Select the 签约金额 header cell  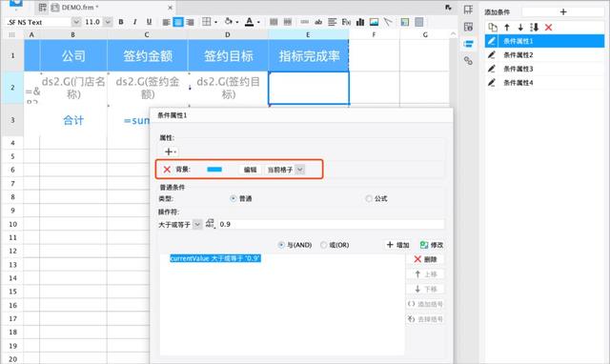[x=148, y=55]
